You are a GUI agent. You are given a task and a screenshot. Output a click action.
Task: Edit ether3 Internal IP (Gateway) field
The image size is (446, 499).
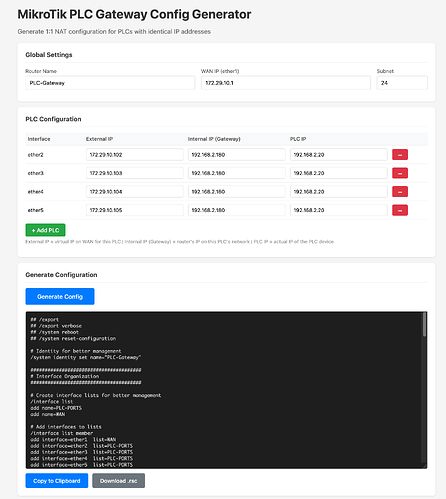(237, 173)
